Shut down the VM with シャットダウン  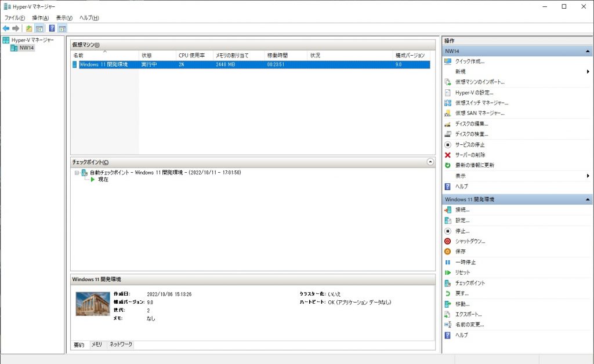pos(470,241)
